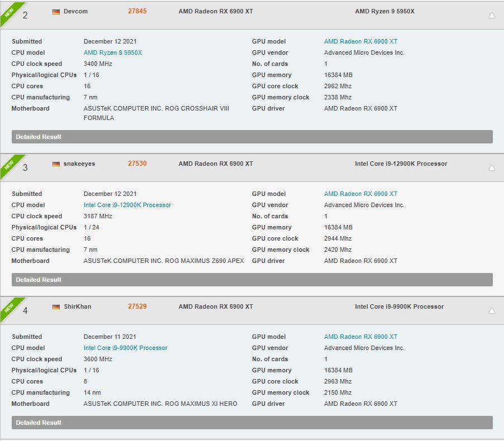Screen dimensions: 504x441
Task: Click CPU clock speed value 3600 MHz
Action: (x=98, y=359)
